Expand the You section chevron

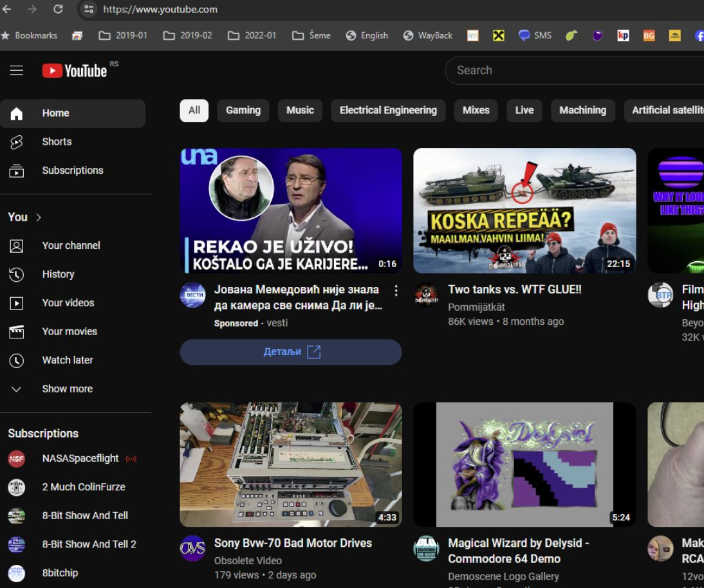(x=39, y=217)
